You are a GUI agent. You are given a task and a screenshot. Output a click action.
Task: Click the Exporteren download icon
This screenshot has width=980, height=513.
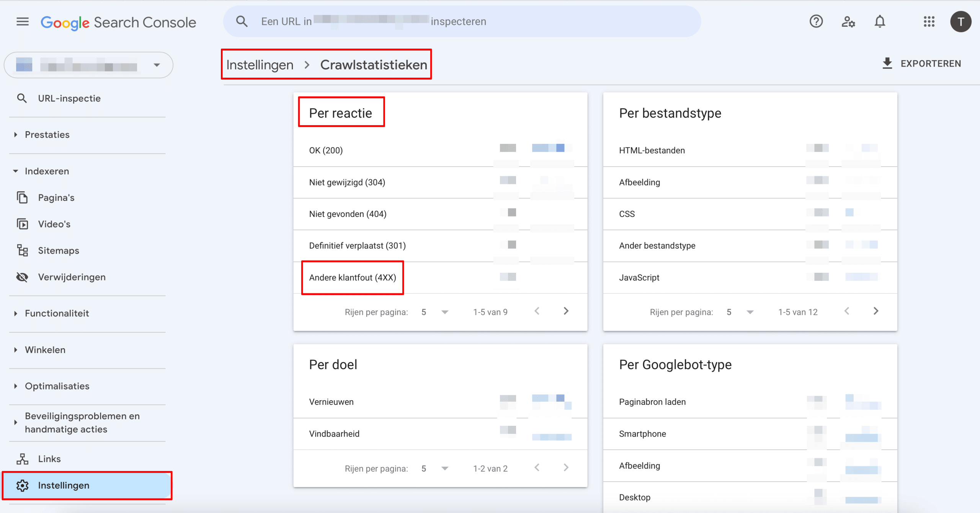point(887,64)
